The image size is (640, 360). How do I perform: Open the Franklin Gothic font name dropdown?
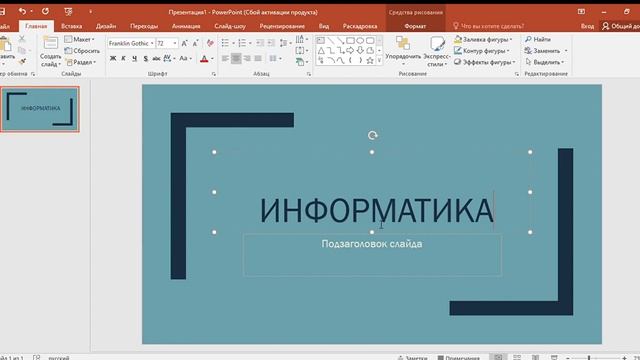pyautogui.click(x=152, y=43)
